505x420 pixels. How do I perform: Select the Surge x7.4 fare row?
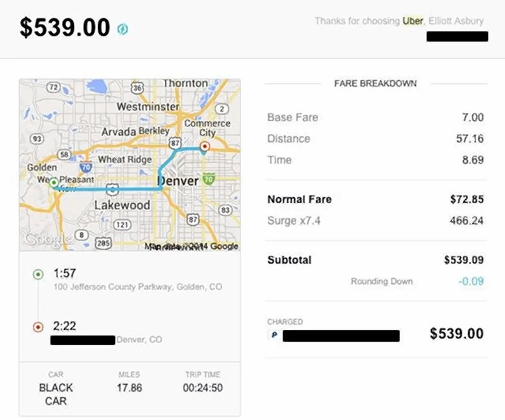coord(376,221)
